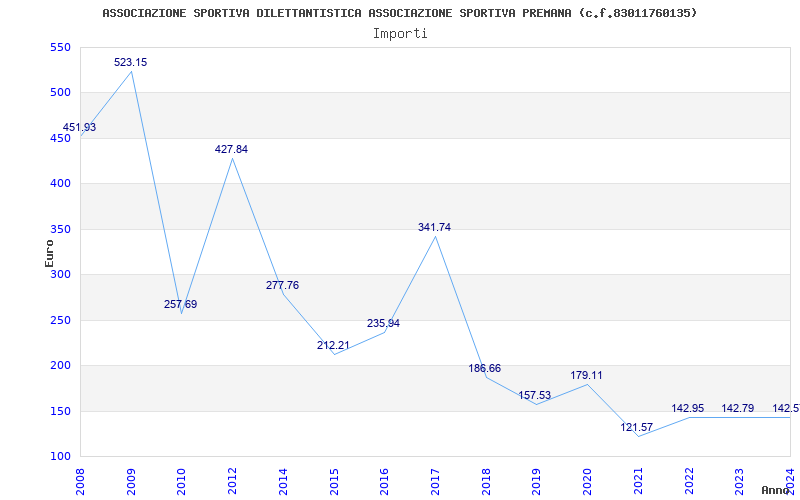Select the 2014 x-axis tick label

click(x=283, y=482)
